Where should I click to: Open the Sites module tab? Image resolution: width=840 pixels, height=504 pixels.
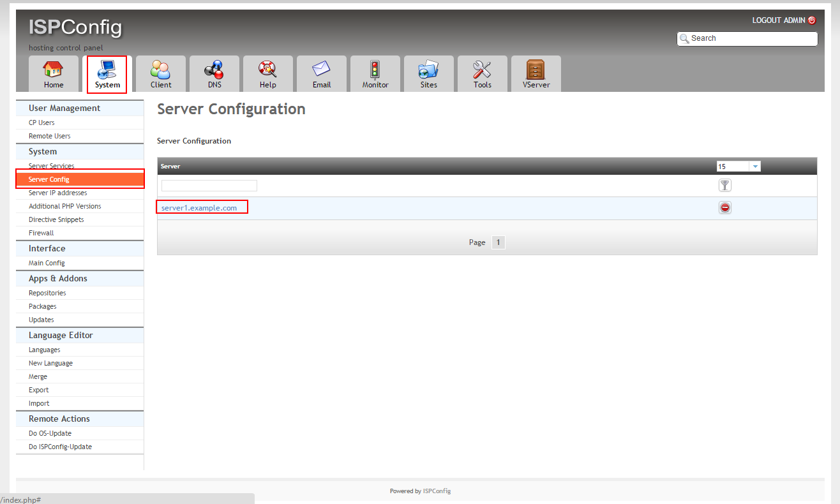(429, 74)
